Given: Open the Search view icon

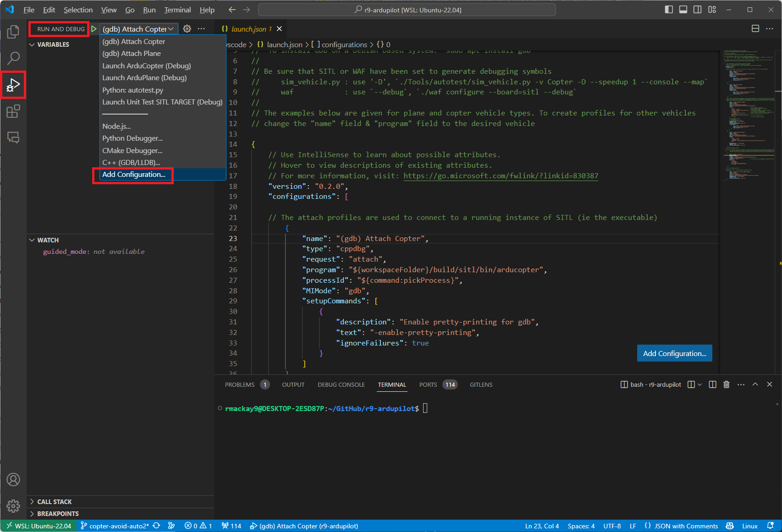Looking at the screenshot, I should coord(13,58).
